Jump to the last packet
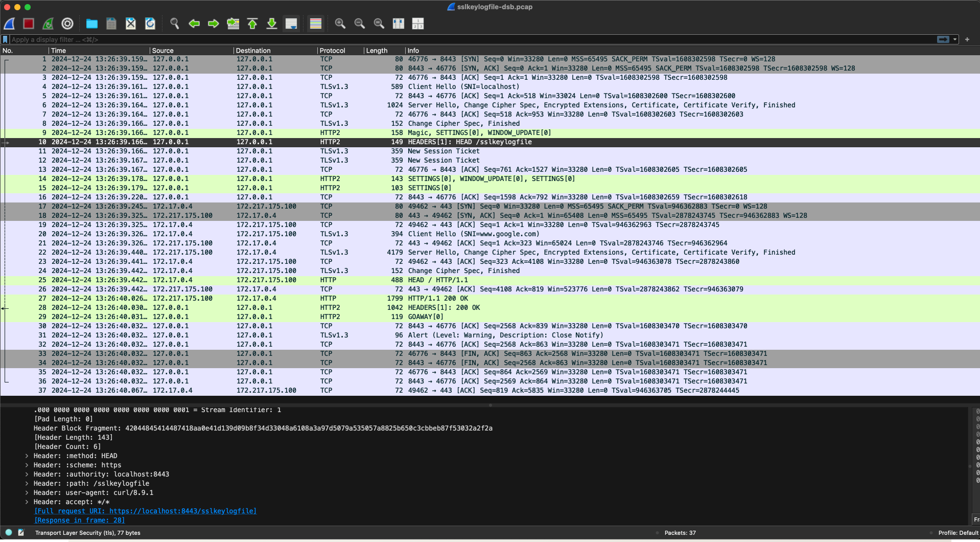This screenshot has height=542, width=980. click(x=272, y=24)
